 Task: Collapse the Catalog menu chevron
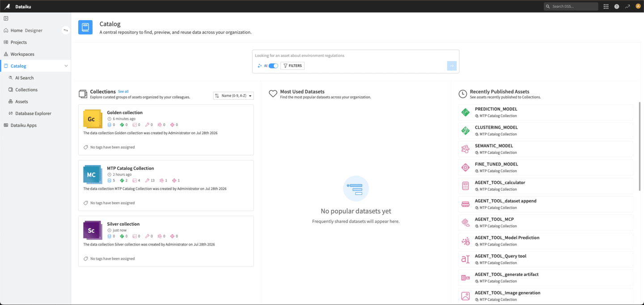click(x=66, y=66)
